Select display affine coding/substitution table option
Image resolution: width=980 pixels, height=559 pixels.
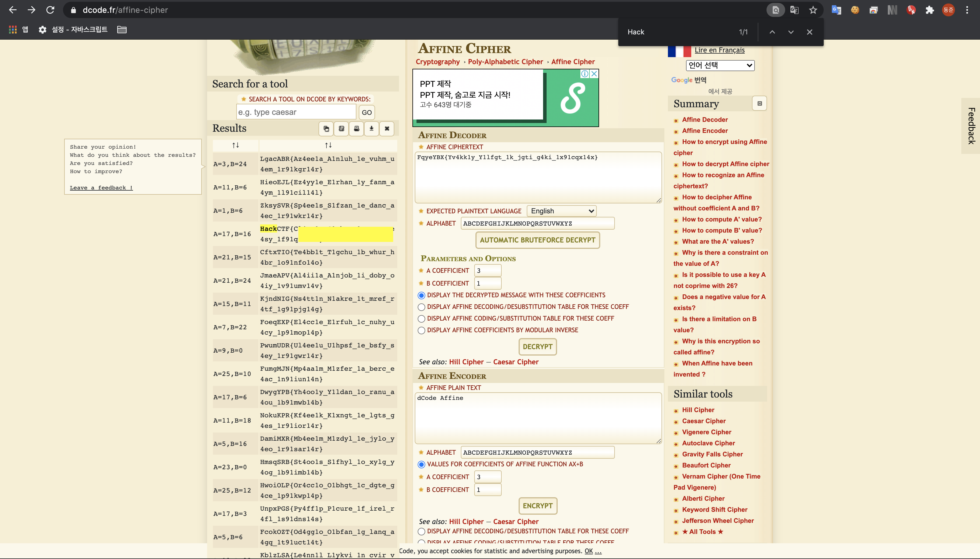click(x=421, y=319)
